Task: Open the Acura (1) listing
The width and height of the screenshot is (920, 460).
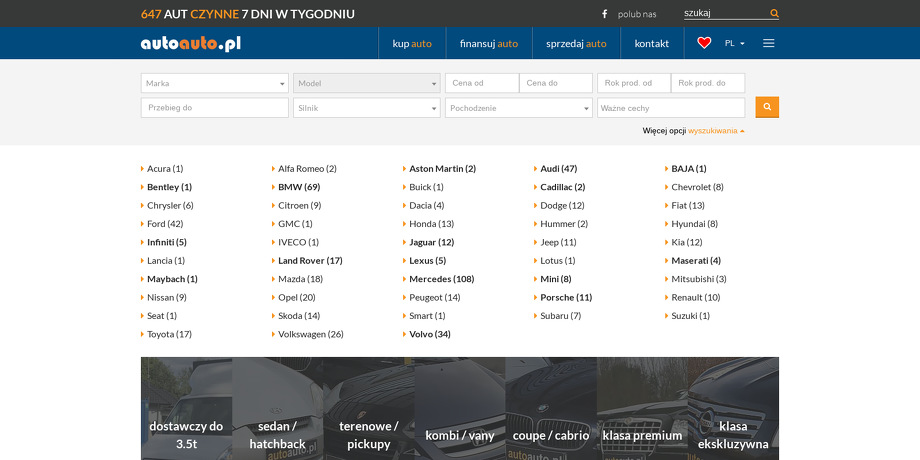Action: coord(165,168)
